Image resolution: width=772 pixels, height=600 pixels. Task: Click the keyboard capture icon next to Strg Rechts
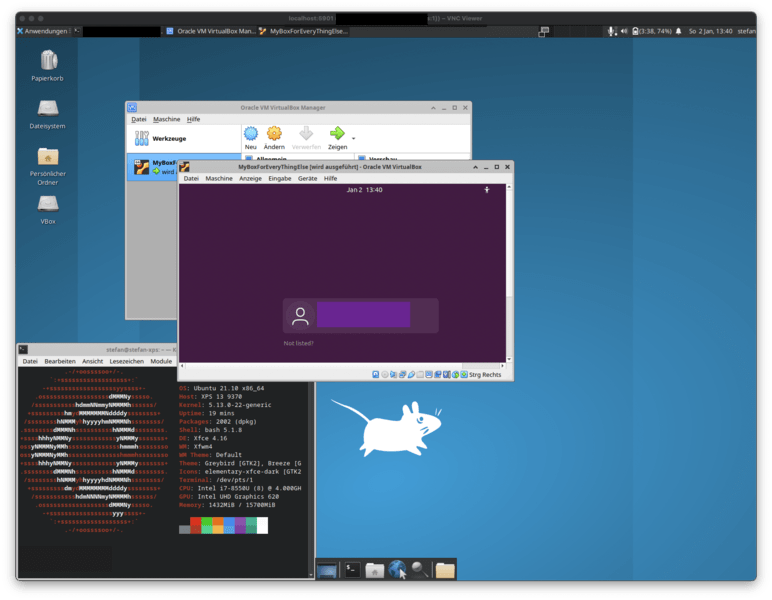tap(464, 375)
